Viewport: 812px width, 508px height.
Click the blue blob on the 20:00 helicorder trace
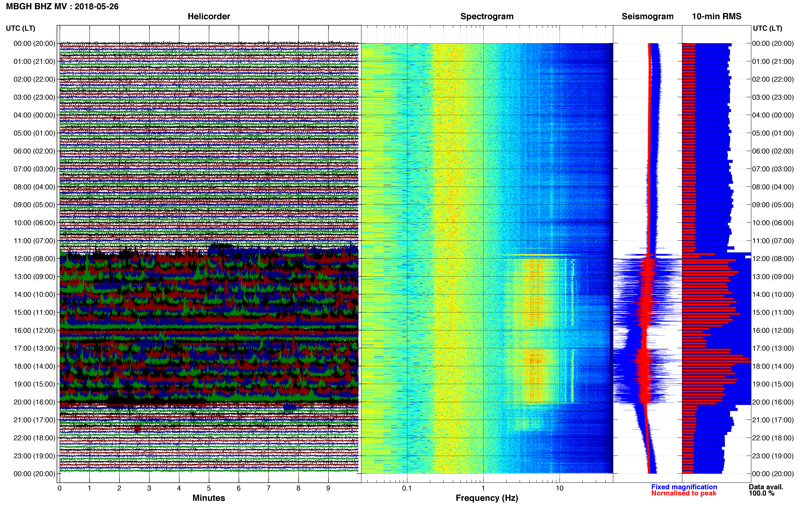[x=289, y=407]
